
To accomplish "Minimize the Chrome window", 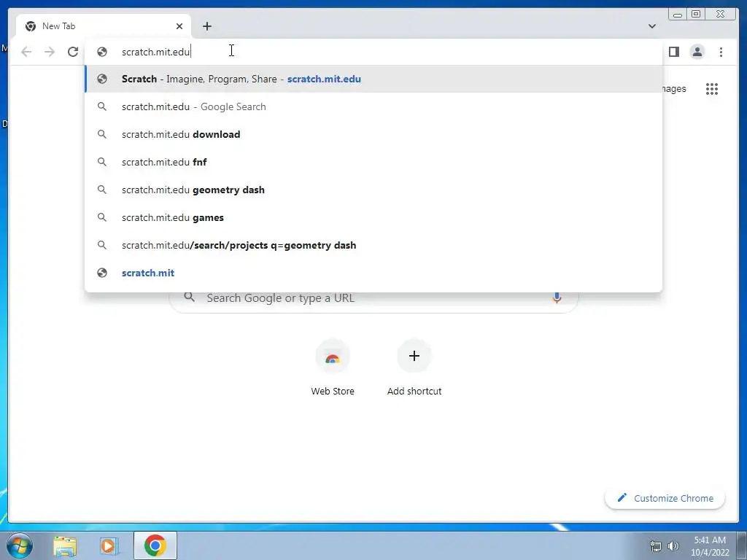I will (x=678, y=15).
